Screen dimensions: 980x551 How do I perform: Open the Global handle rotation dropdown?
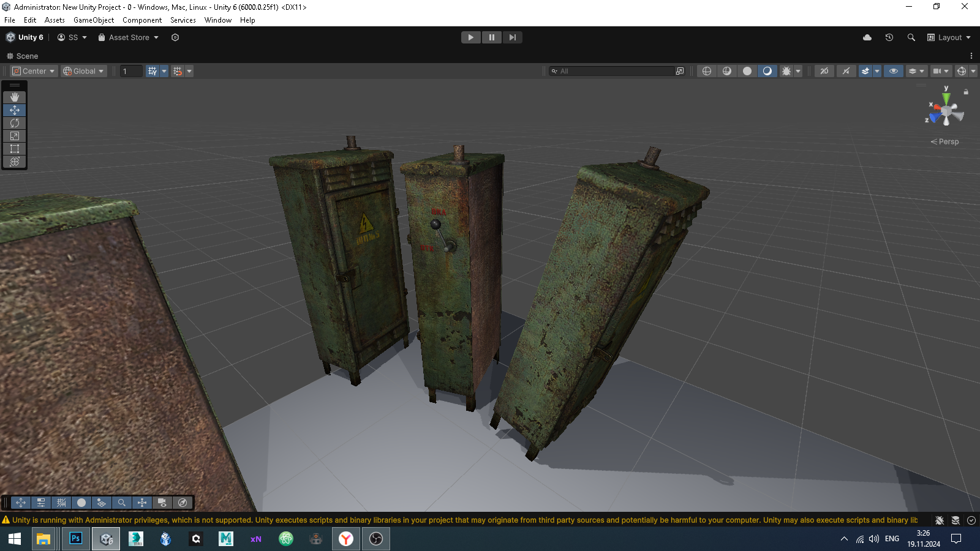coord(84,71)
